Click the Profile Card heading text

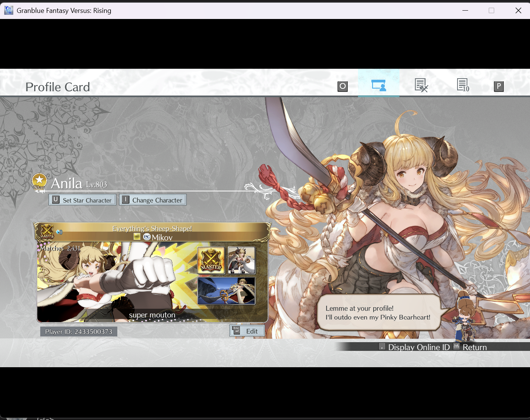pos(58,87)
